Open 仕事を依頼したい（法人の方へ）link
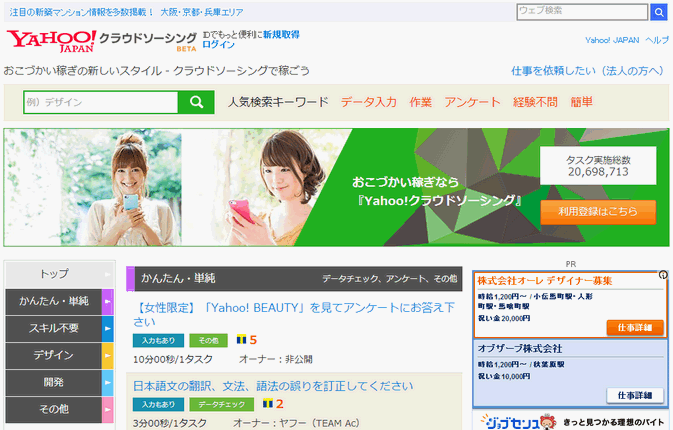The image size is (673, 430). click(x=588, y=71)
